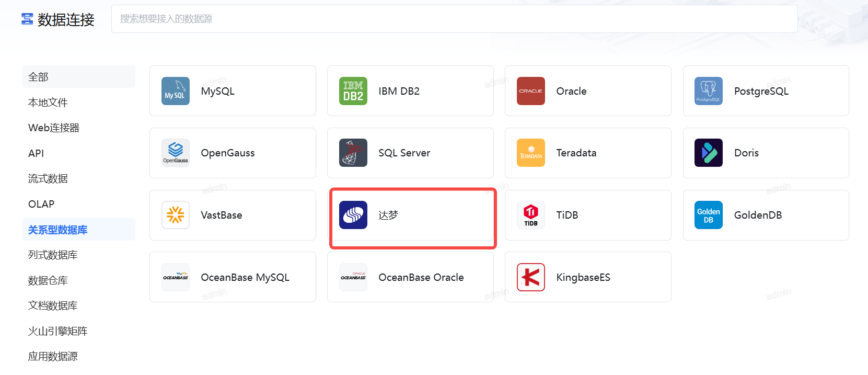Switch to the OLAP category
The height and width of the screenshot is (375, 868).
[79, 204]
